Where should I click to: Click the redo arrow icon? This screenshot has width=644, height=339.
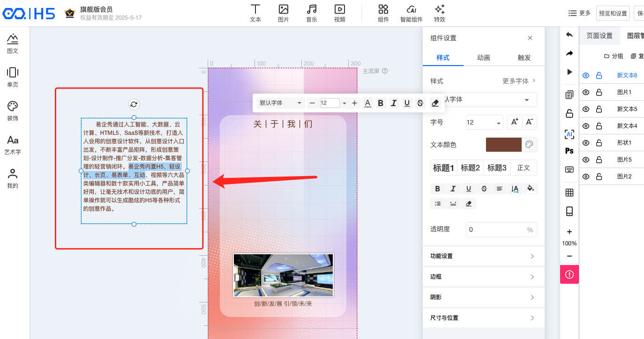click(x=569, y=53)
